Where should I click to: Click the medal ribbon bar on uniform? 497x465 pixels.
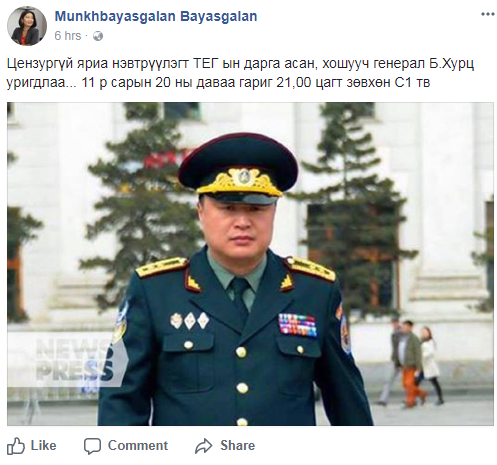tap(297, 324)
